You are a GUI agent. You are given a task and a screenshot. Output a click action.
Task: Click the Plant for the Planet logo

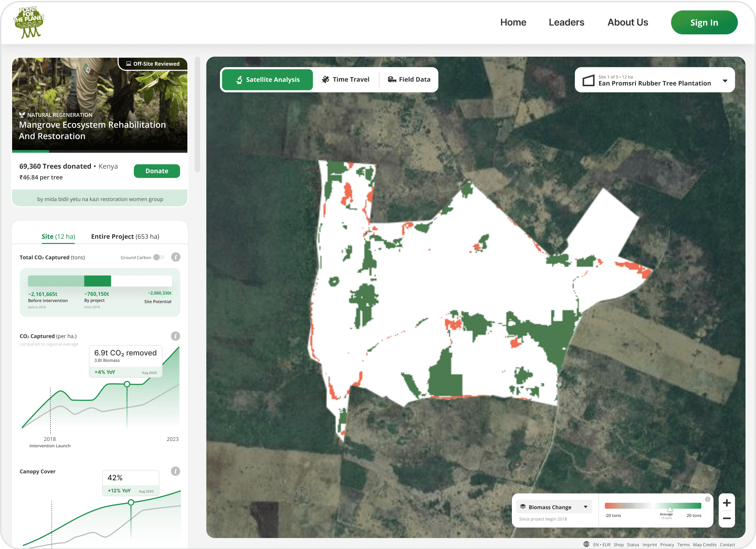[29, 22]
